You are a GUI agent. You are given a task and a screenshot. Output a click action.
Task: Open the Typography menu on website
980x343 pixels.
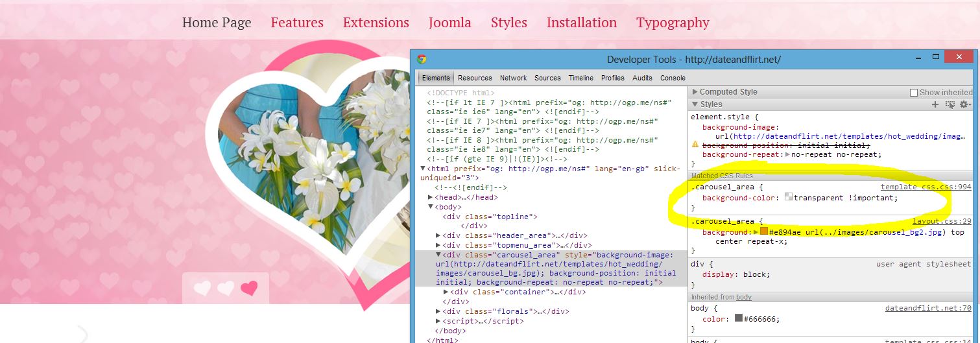pos(673,23)
